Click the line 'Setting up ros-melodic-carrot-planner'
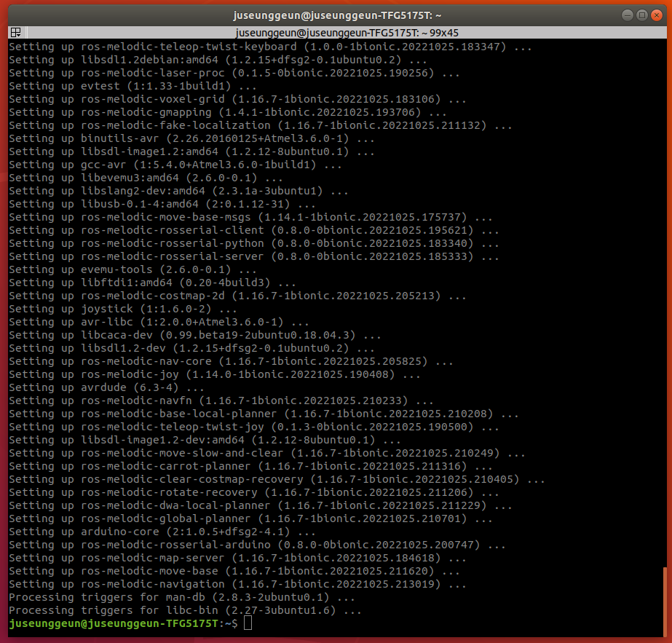 pyautogui.click(x=250, y=466)
